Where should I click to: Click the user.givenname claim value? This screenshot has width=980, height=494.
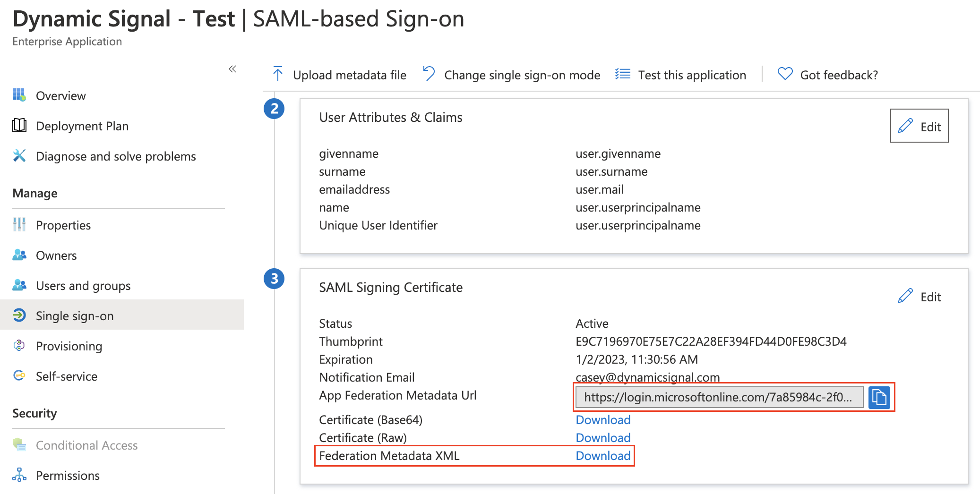618,153
